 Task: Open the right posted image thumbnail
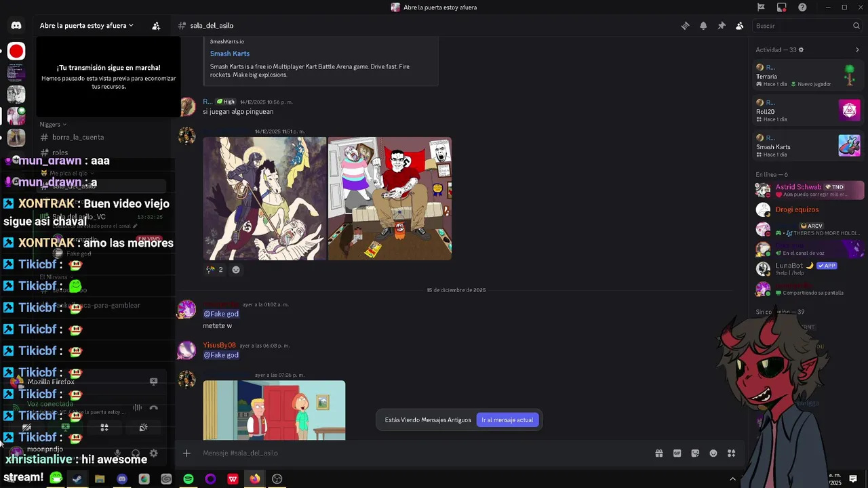390,199
